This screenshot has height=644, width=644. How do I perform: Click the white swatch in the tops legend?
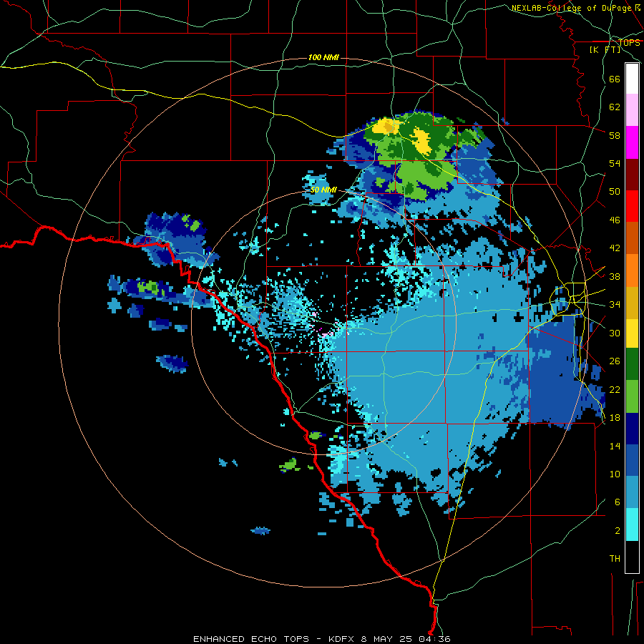[632, 79]
